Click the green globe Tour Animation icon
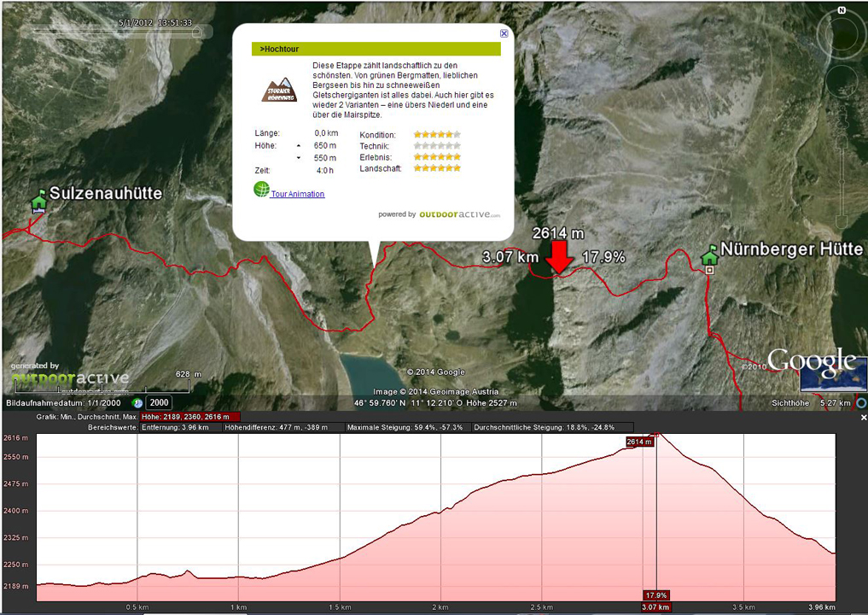This screenshot has height=615, width=868. tap(261, 190)
